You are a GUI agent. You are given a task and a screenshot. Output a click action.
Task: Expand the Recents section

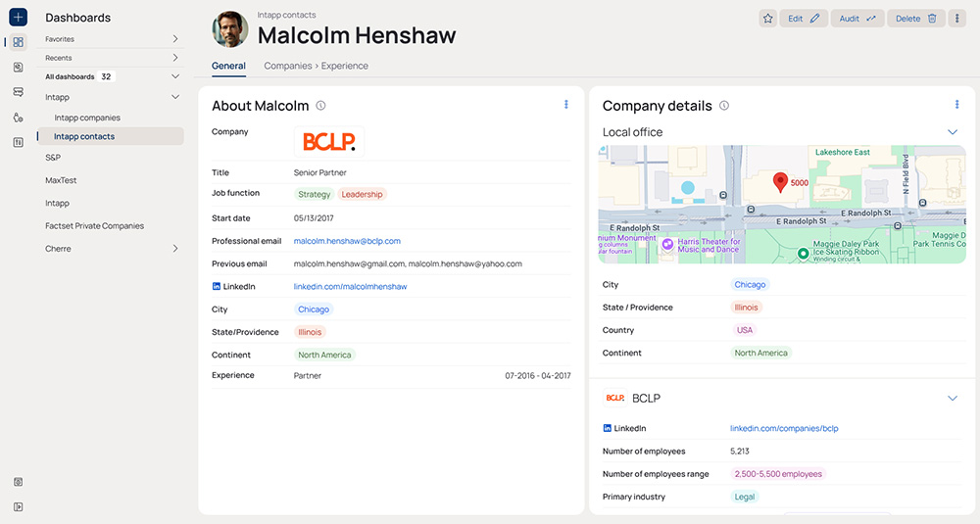coord(175,58)
